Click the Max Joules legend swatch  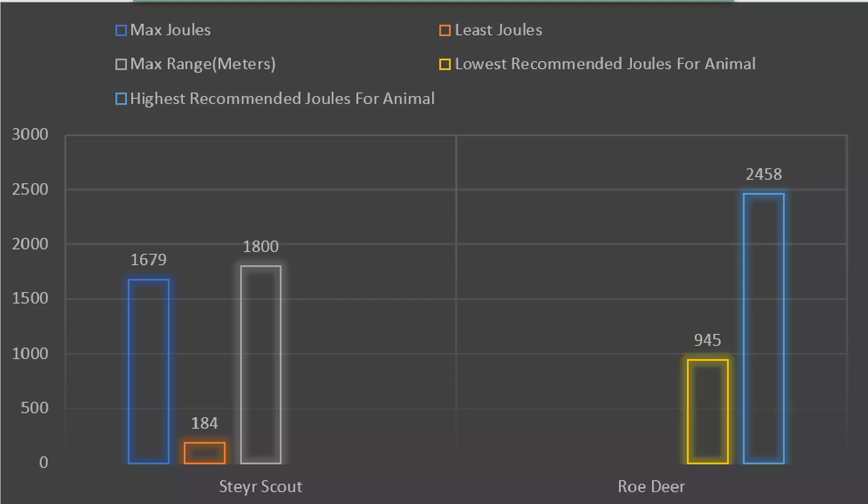click(121, 30)
